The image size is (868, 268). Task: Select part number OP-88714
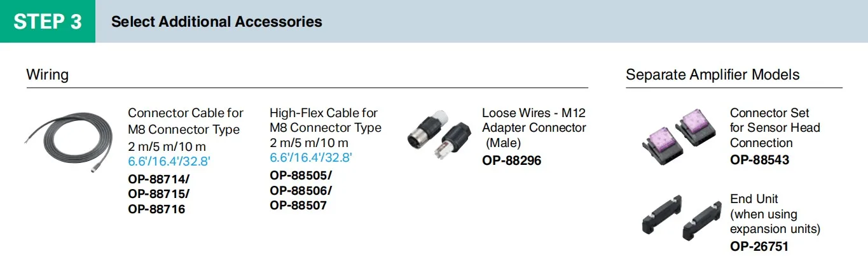(157, 179)
